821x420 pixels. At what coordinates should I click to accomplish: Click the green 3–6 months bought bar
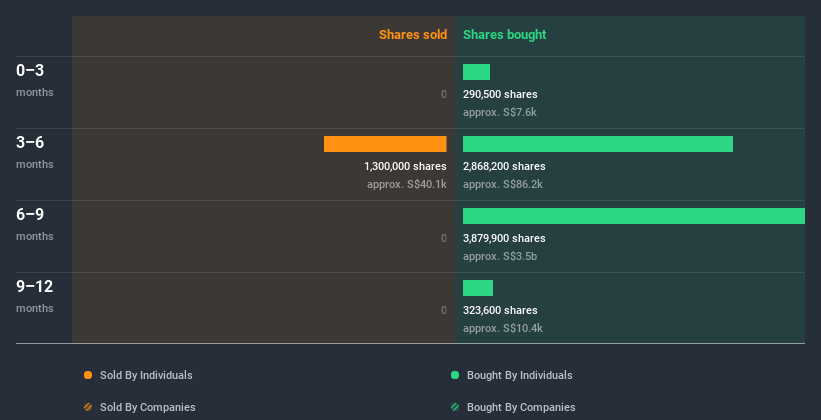[597, 144]
